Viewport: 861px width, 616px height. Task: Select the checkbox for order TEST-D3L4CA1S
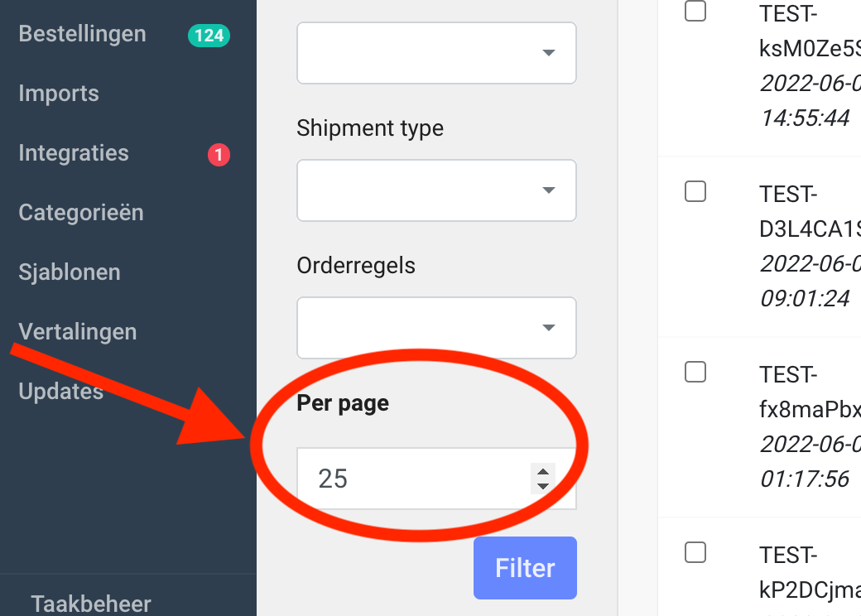tap(695, 191)
